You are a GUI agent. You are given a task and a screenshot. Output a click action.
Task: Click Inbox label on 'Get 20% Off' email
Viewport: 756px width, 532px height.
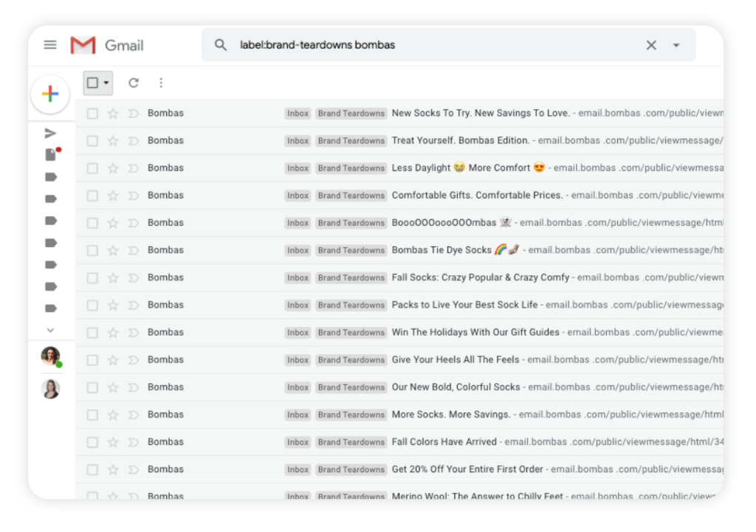(x=298, y=470)
